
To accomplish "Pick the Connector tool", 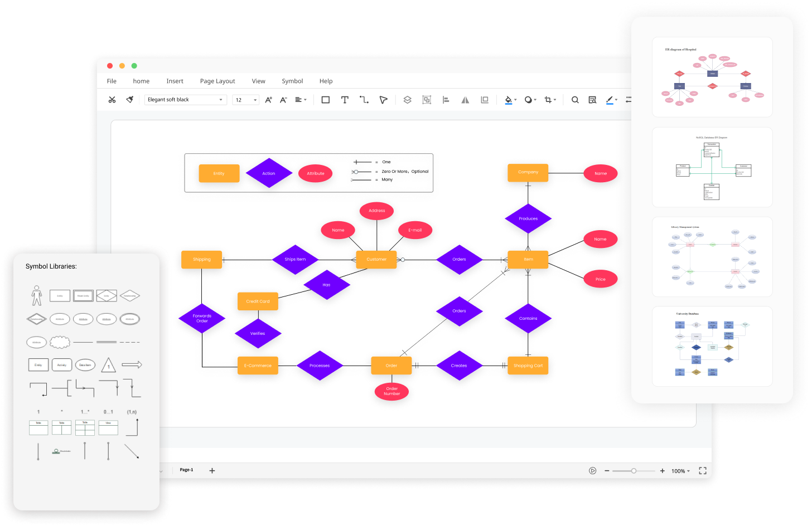I will point(364,99).
